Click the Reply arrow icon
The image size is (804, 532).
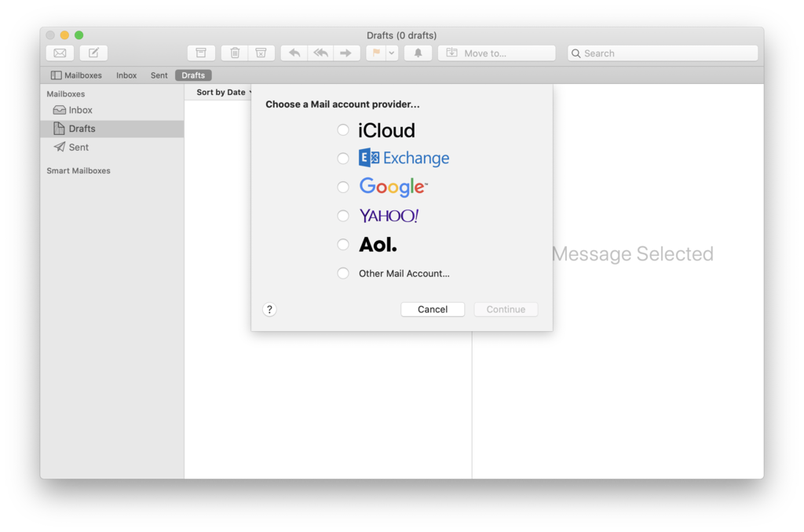pos(294,53)
